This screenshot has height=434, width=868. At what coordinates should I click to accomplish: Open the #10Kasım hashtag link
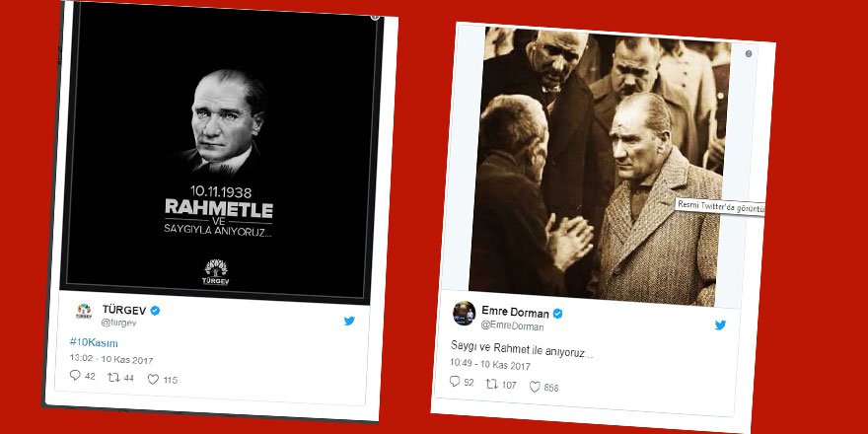point(94,342)
